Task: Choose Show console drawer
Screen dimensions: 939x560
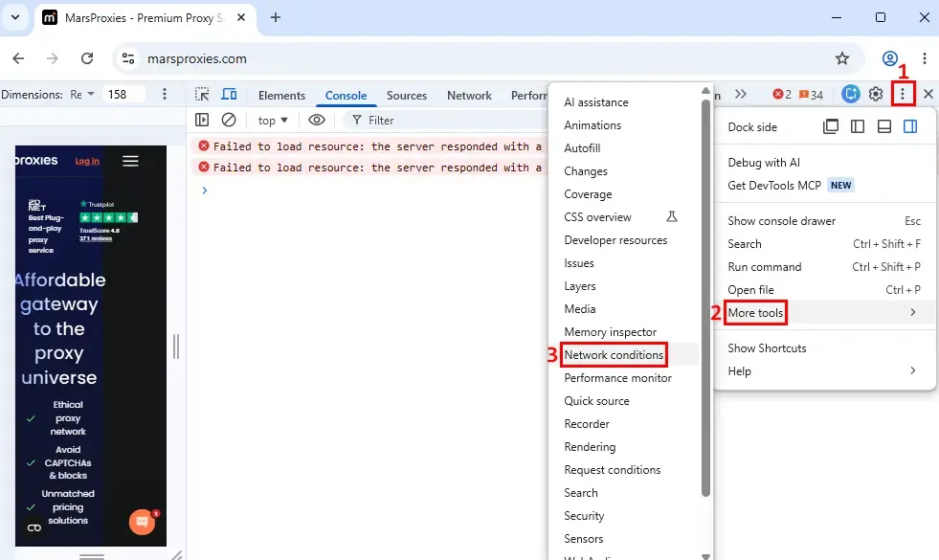Action: [825, 221]
